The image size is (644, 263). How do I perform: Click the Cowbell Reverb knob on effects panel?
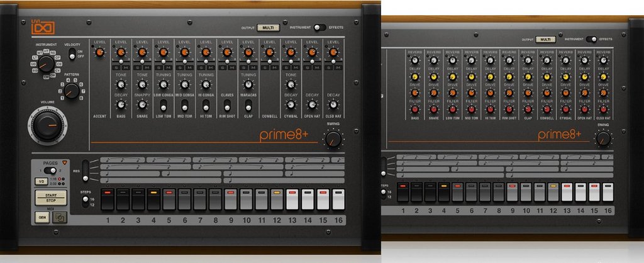547,60
